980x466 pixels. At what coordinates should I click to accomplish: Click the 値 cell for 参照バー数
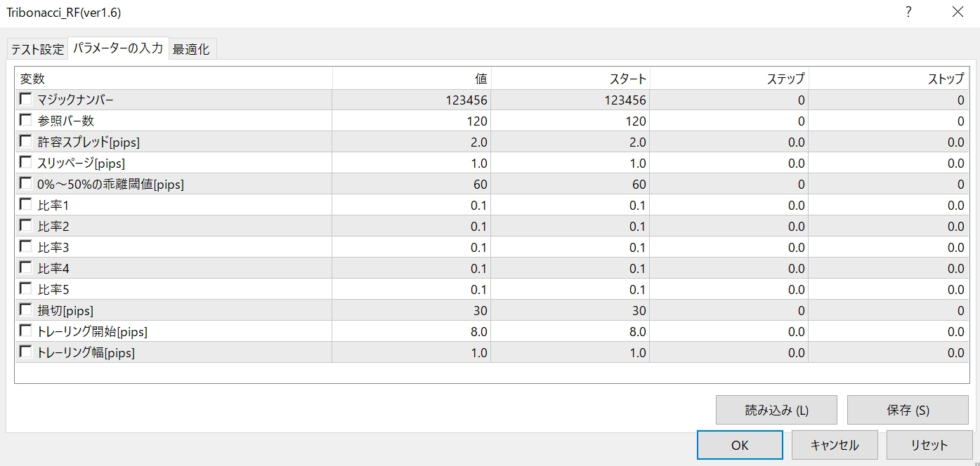click(412, 121)
